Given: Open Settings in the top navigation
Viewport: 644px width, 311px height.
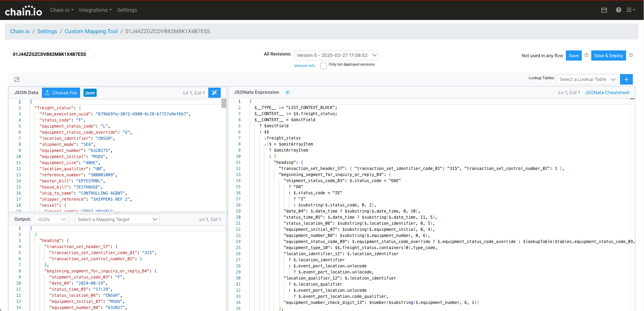Looking at the screenshot, I should pos(127,10).
